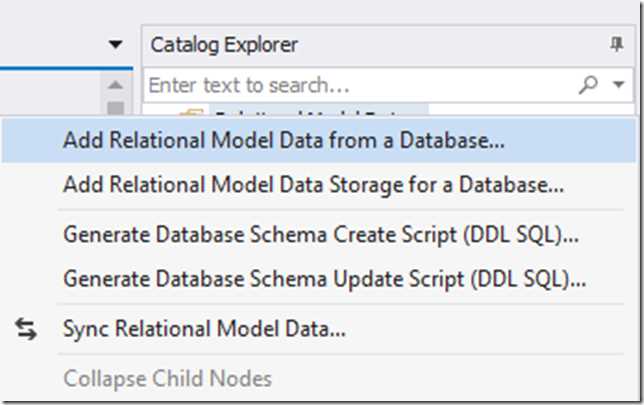Open search options dropdown arrow
This screenshot has width=644, height=405.
pyautogui.click(x=619, y=85)
